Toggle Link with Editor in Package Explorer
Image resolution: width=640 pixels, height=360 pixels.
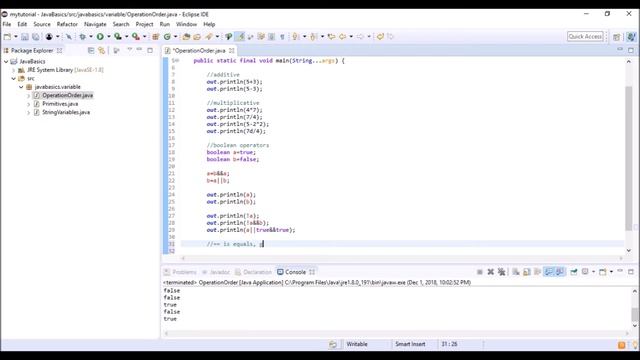point(102,50)
